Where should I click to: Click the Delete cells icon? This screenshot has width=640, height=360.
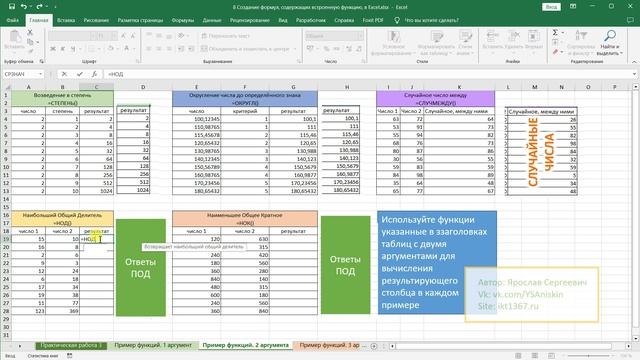coord(513,36)
